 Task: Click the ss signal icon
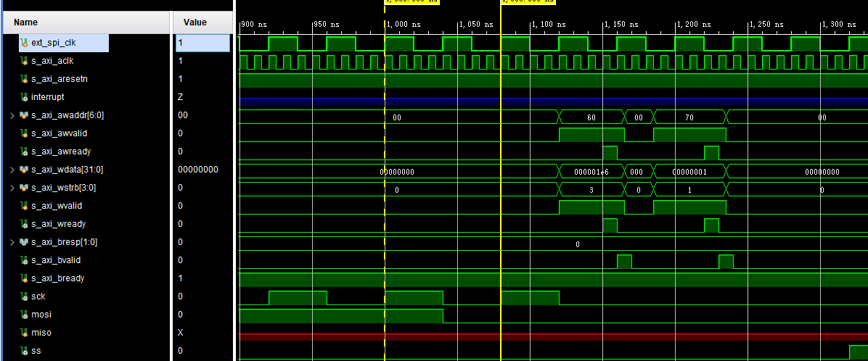pyautogui.click(x=24, y=351)
